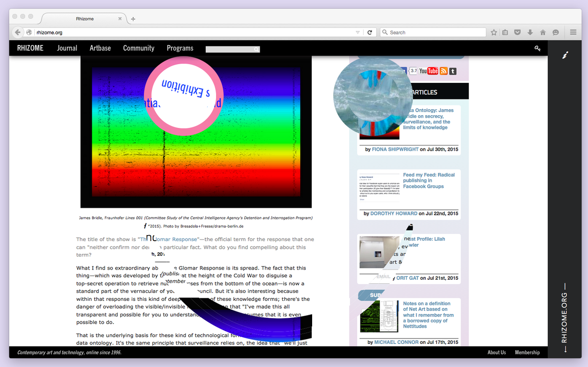Open the downloads arrow icon

pos(530,32)
